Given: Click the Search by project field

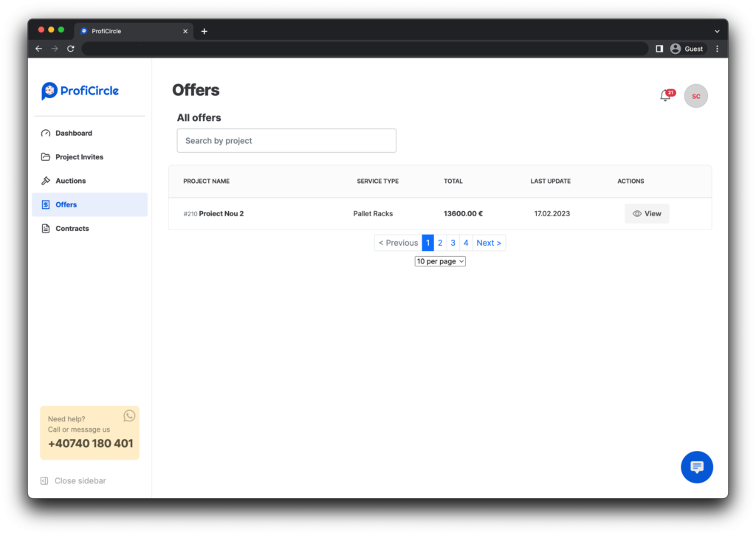Looking at the screenshot, I should (x=286, y=141).
